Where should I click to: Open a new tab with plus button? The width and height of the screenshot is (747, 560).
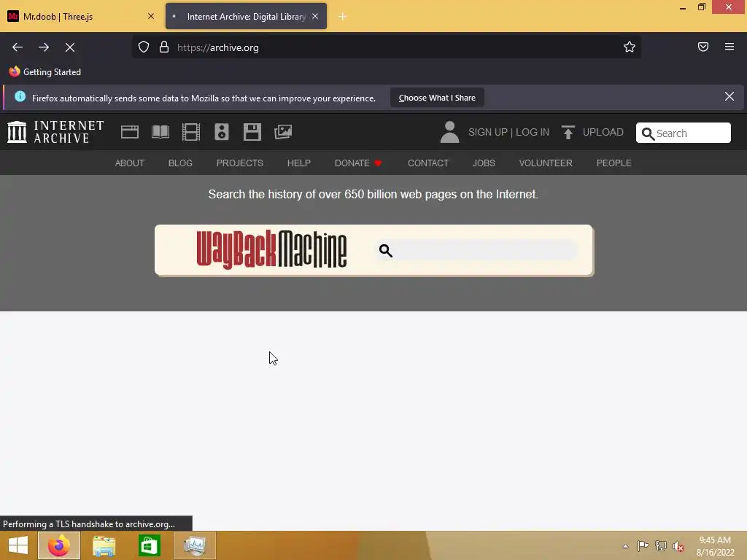point(343,17)
